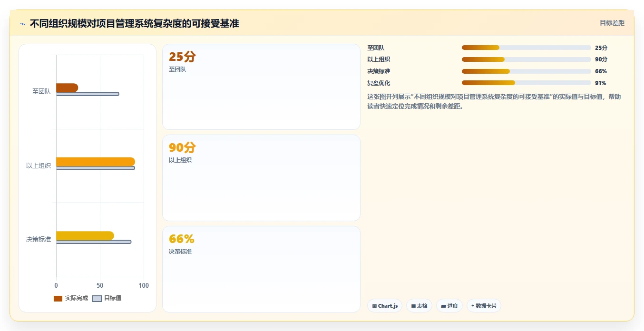Click the grey 决策标准 target bar in chart
The height and width of the screenshot is (331, 644).
[x=94, y=242]
